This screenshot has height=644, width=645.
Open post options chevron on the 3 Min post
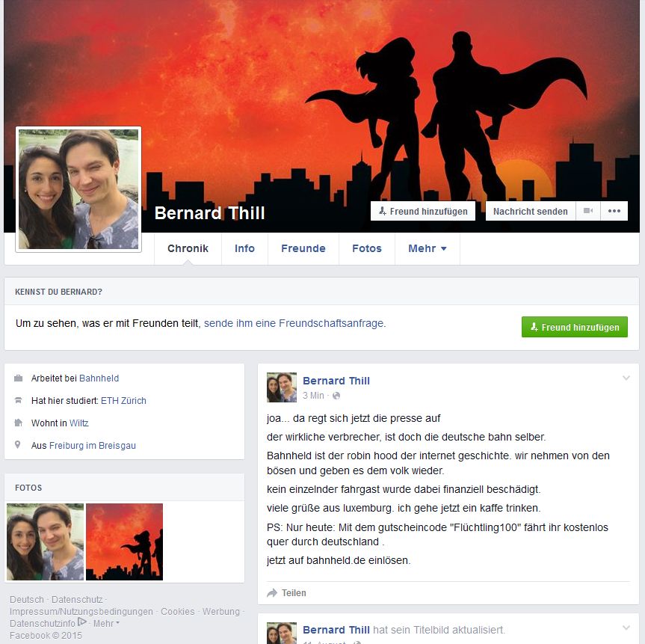point(626,378)
